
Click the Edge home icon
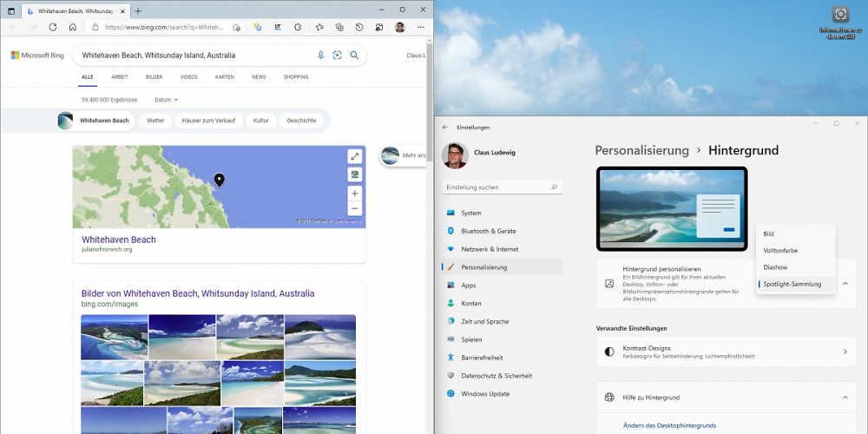[x=73, y=27]
